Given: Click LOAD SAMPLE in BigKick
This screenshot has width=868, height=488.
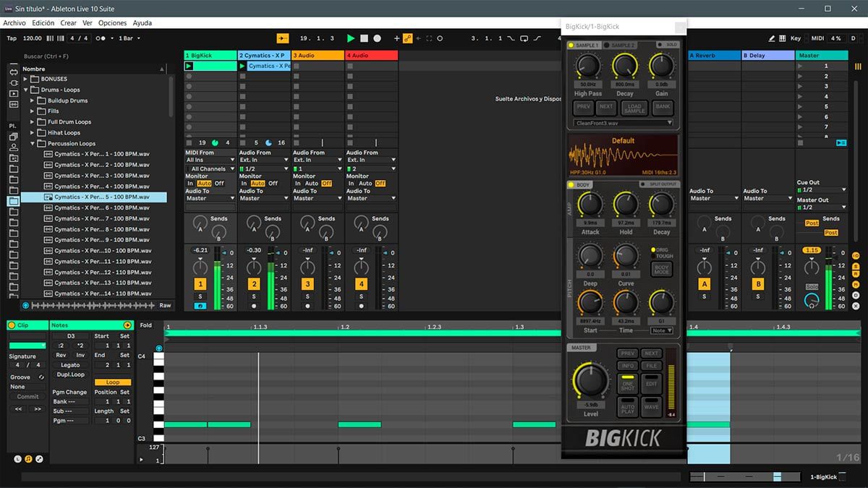Looking at the screenshot, I should [x=634, y=107].
